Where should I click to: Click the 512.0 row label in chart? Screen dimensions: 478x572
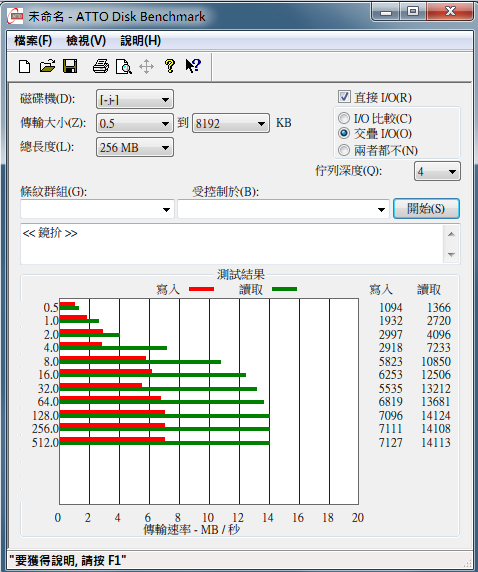click(x=45, y=442)
